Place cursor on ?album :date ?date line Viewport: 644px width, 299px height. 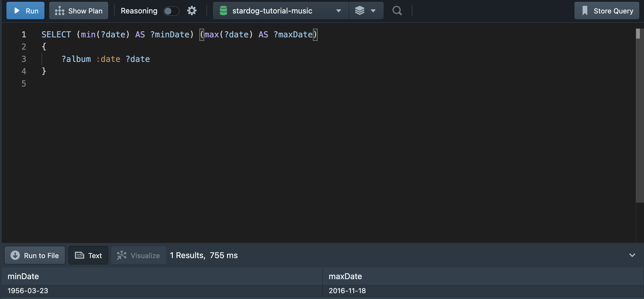click(106, 59)
